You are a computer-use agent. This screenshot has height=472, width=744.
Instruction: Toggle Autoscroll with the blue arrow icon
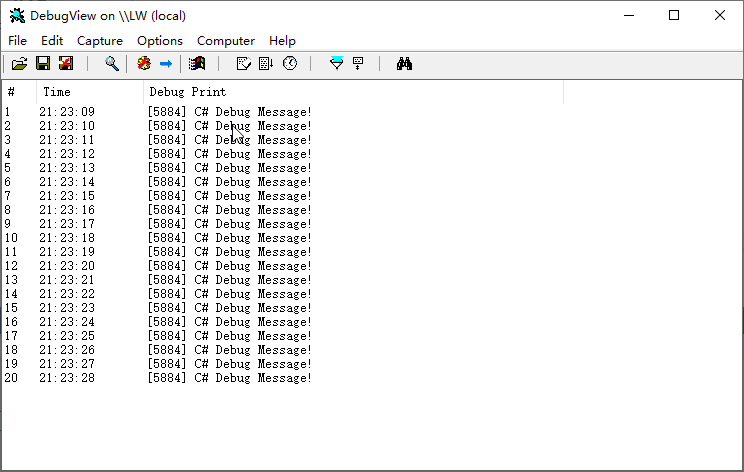point(166,64)
